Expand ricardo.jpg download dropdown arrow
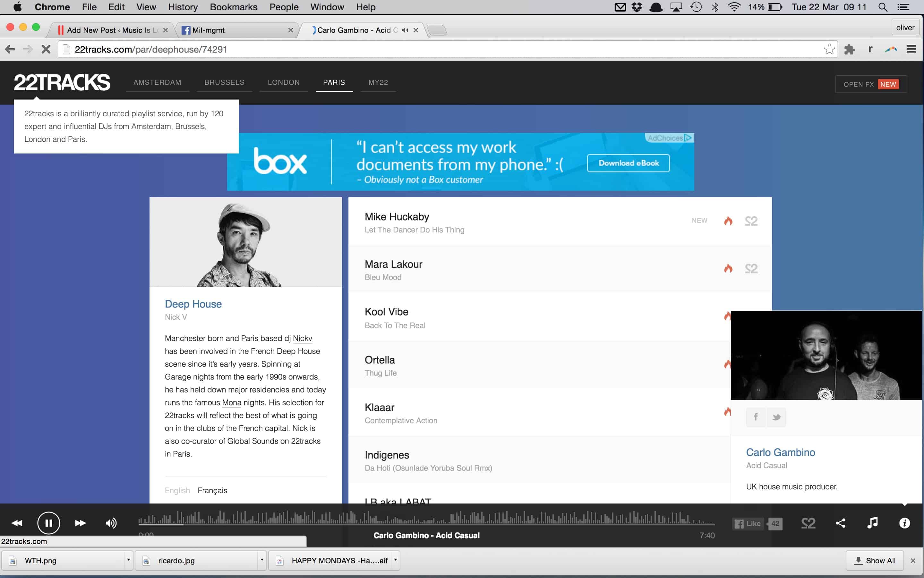The image size is (924, 578). [x=261, y=560]
